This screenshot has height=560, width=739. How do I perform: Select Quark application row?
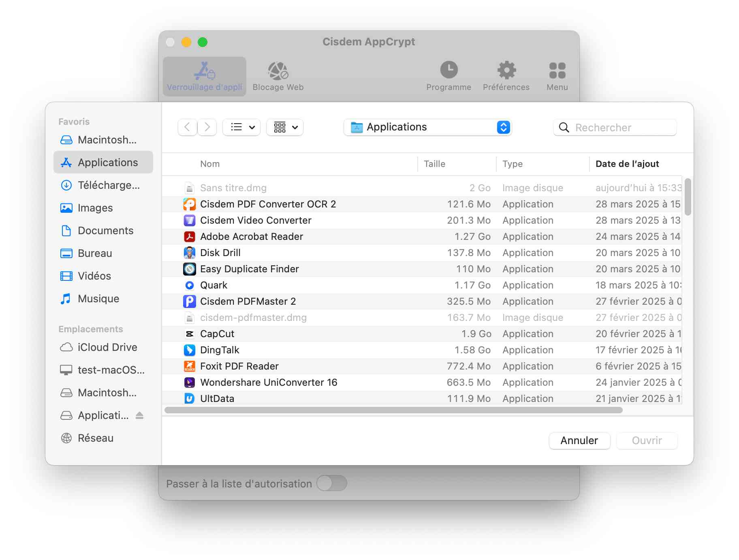click(x=422, y=285)
